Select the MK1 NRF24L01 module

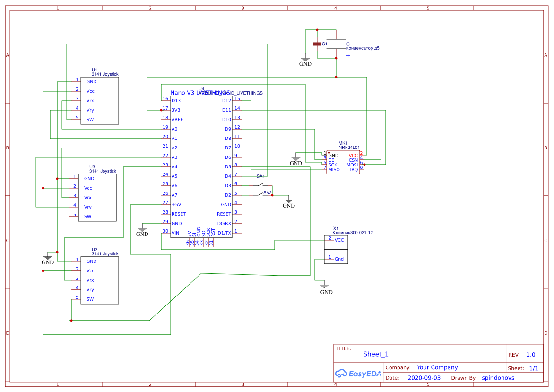[x=343, y=162]
